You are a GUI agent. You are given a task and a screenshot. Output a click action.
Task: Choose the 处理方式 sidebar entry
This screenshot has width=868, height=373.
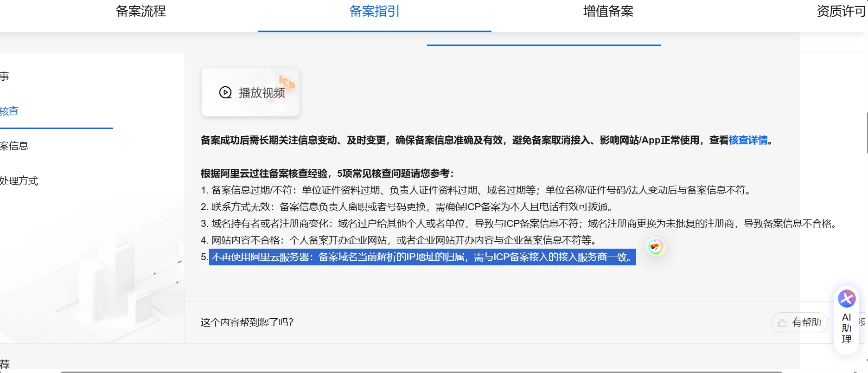[19, 181]
